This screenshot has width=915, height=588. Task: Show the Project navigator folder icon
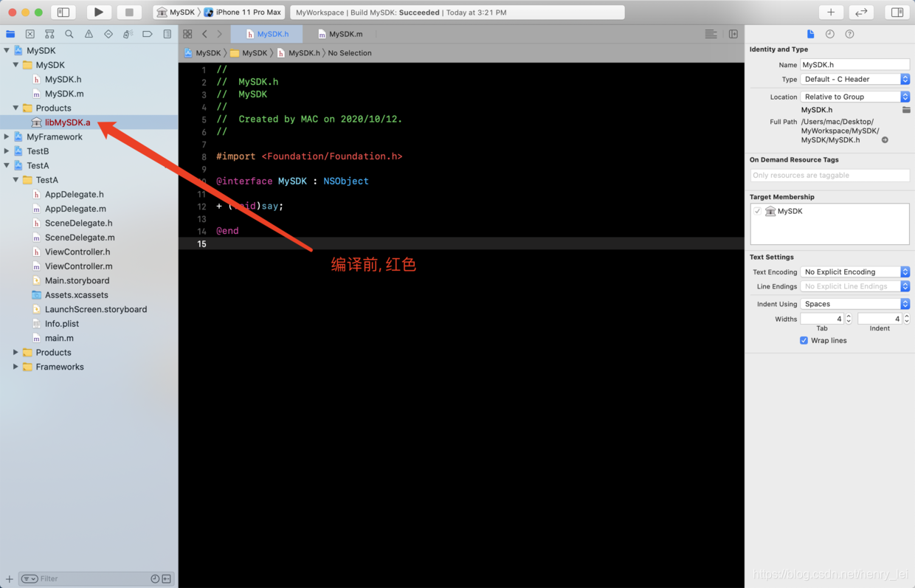(x=10, y=34)
